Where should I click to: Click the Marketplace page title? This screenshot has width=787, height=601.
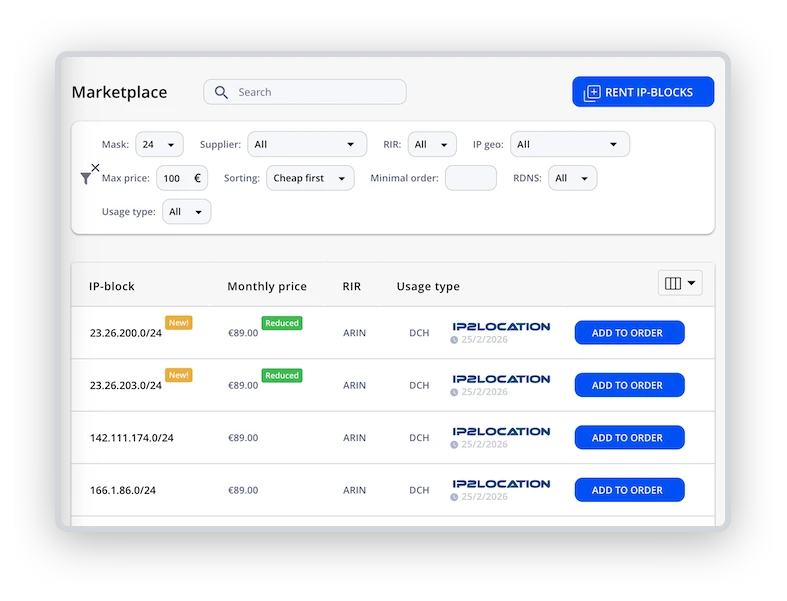click(119, 92)
